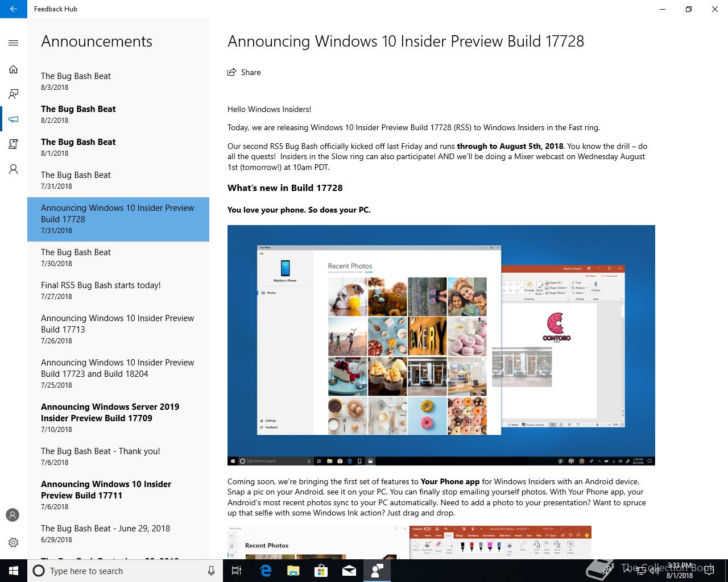Open the Quests section icon
This screenshot has width=728, height=582.
pos(14,144)
